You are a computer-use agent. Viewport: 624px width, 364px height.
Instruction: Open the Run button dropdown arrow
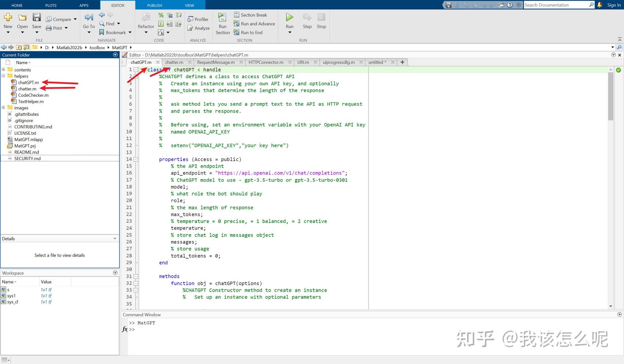289,32
